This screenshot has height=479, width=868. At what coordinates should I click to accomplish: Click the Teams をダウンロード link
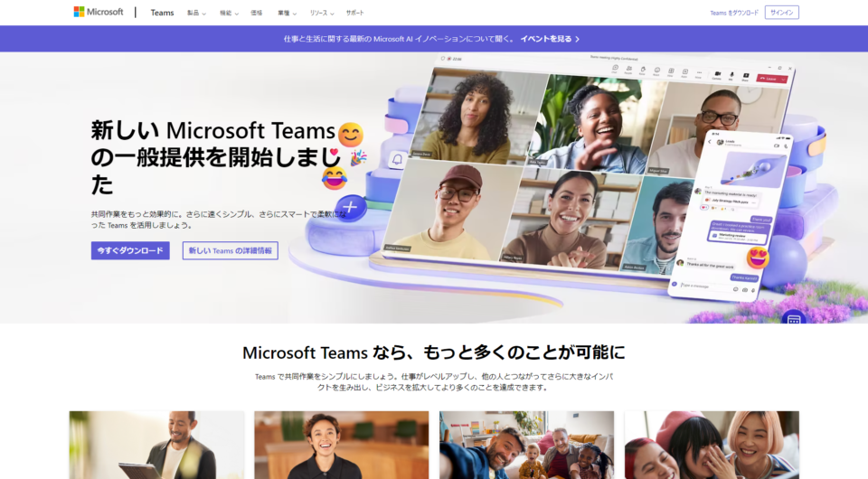734,13
